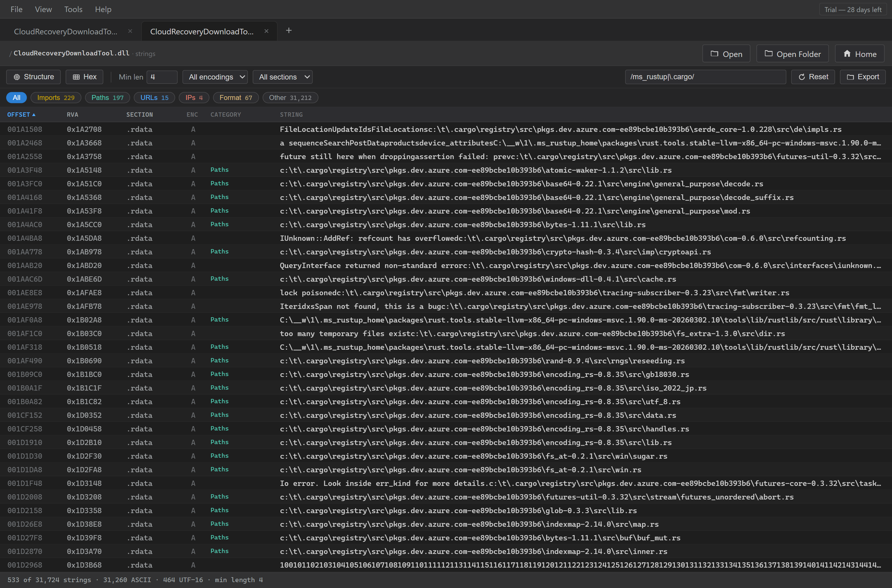
Task: Click the Reset refresh icon
Action: tap(802, 77)
